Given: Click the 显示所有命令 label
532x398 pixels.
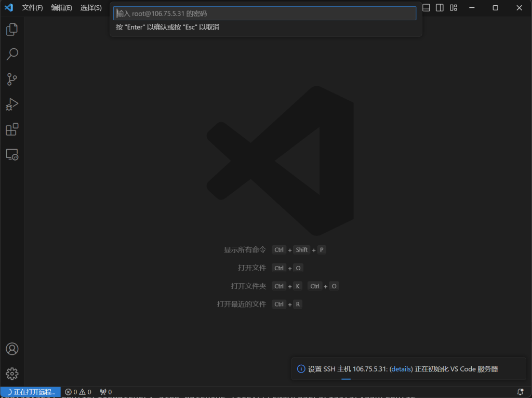Looking at the screenshot, I should [245, 250].
